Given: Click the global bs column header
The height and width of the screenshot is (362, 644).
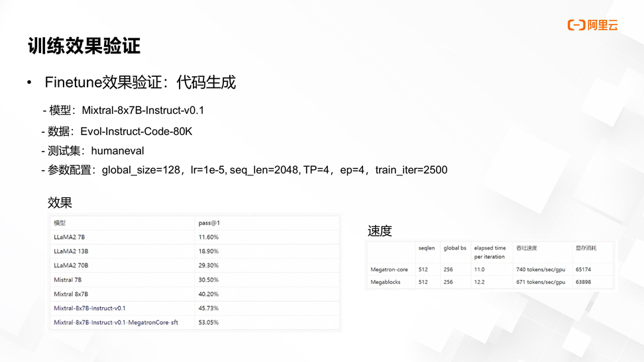Looking at the screenshot, I should 455,248.
